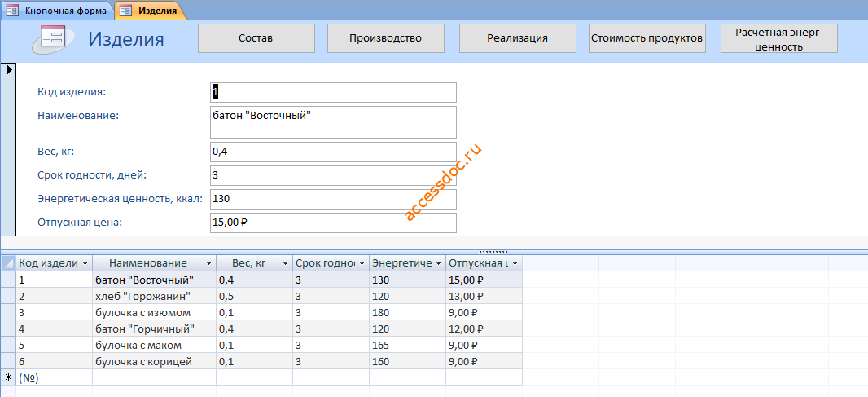
Task: Focus the Код изделия field
Action: pos(333,93)
